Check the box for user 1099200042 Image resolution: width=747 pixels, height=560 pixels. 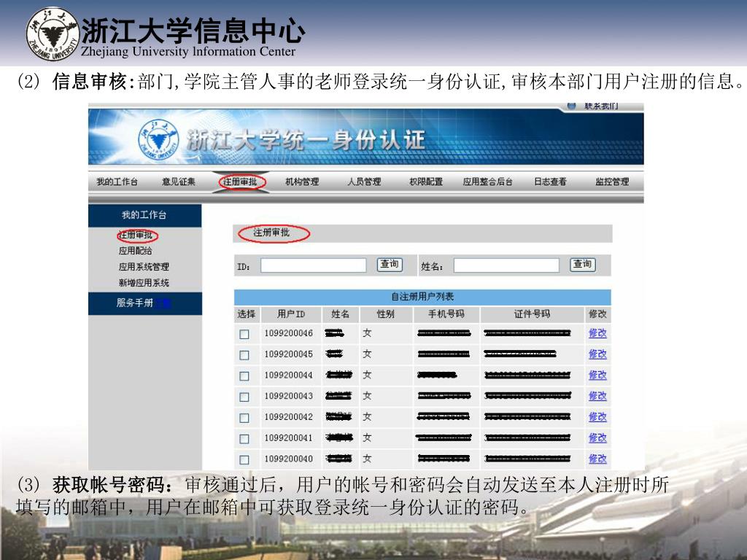click(244, 418)
